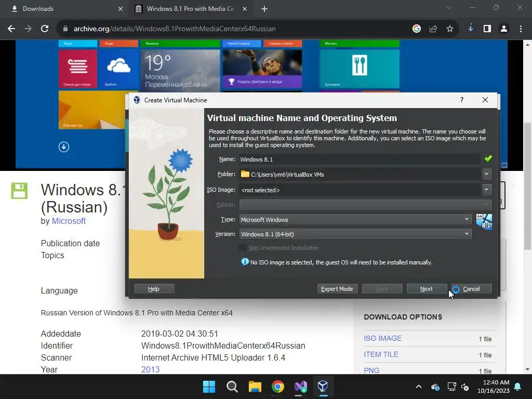Screen dimensions: 532x399
Task: Expand the Folder dropdown
Action: 486,174
